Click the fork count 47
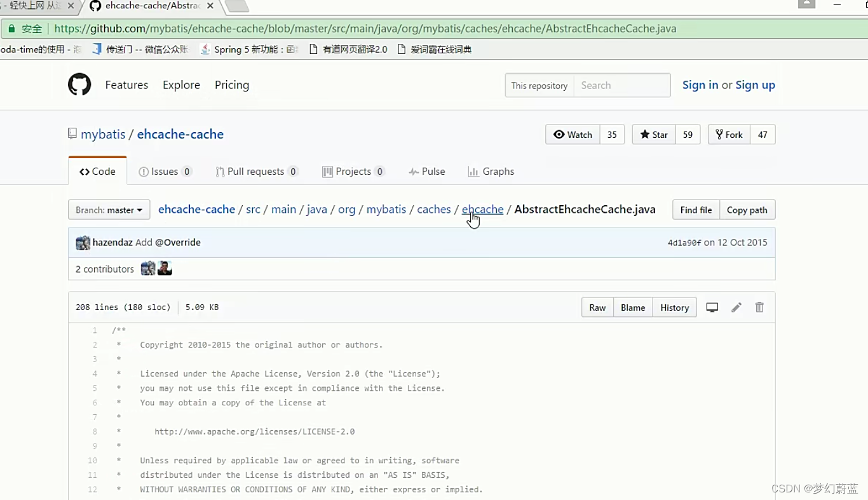 point(763,135)
